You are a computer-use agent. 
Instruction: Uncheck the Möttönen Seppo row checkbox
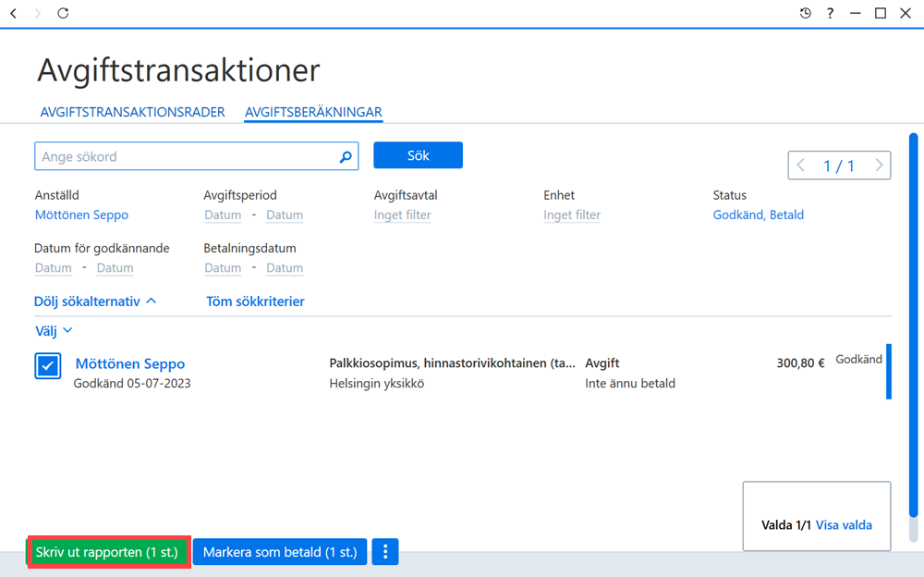(48, 366)
